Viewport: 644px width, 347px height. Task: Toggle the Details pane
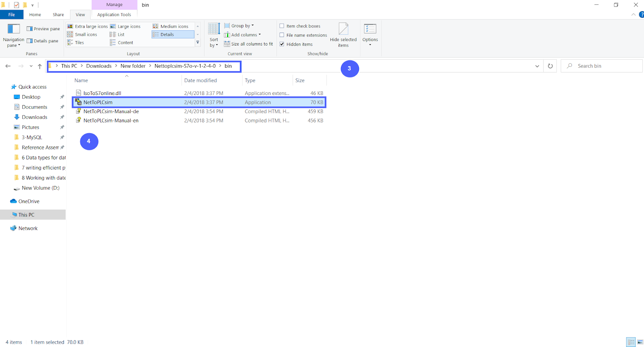coord(42,41)
